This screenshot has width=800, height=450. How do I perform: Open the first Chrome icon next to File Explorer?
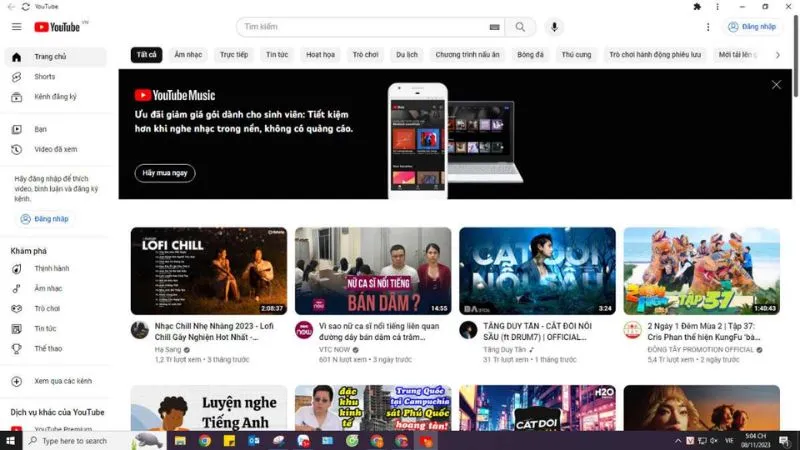coord(205,441)
